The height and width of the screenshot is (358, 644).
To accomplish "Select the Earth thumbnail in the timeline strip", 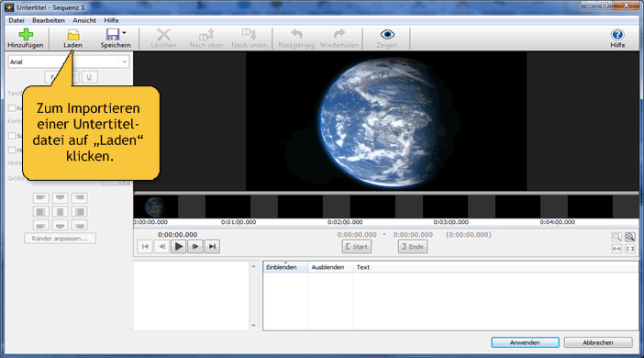I will 155,207.
